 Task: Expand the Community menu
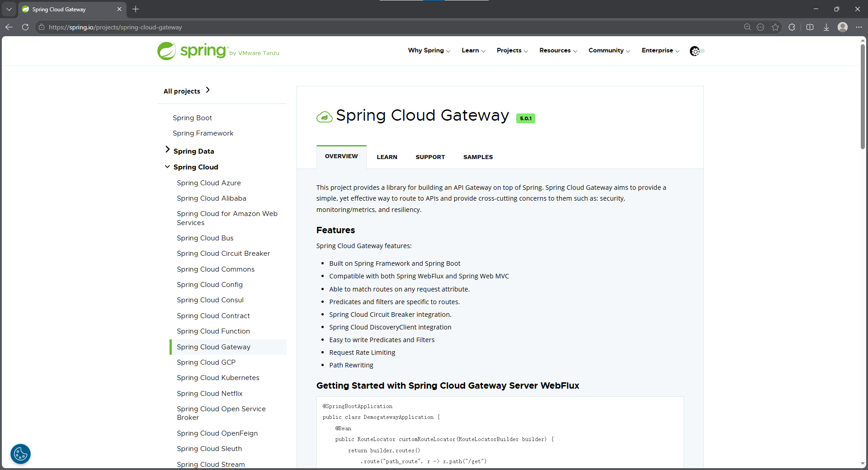609,51
